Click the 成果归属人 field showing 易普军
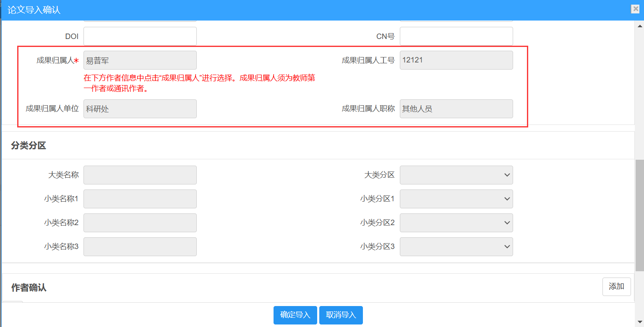This screenshot has width=644, height=327. [x=140, y=60]
